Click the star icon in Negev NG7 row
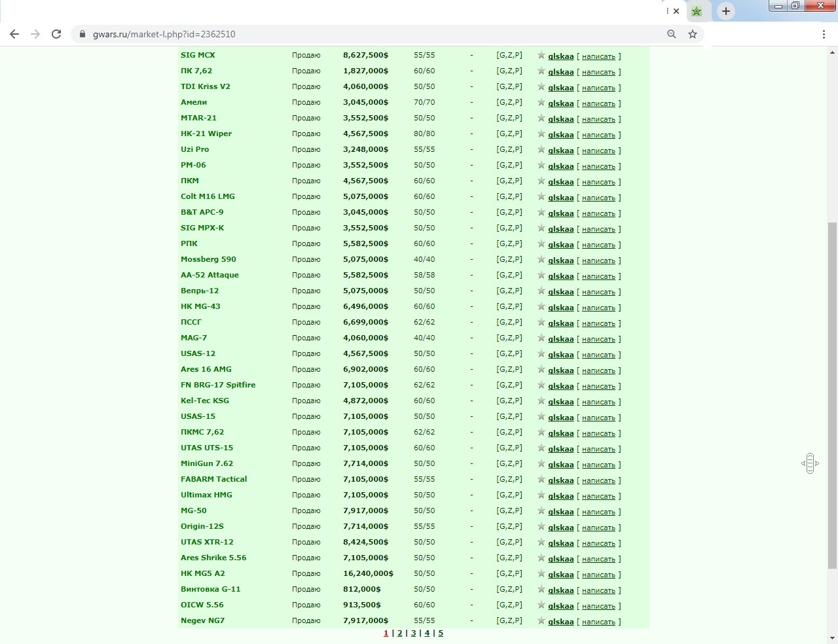The height and width of the screenshot is (644, 838). pyautogui.click(x=541, y=621)
